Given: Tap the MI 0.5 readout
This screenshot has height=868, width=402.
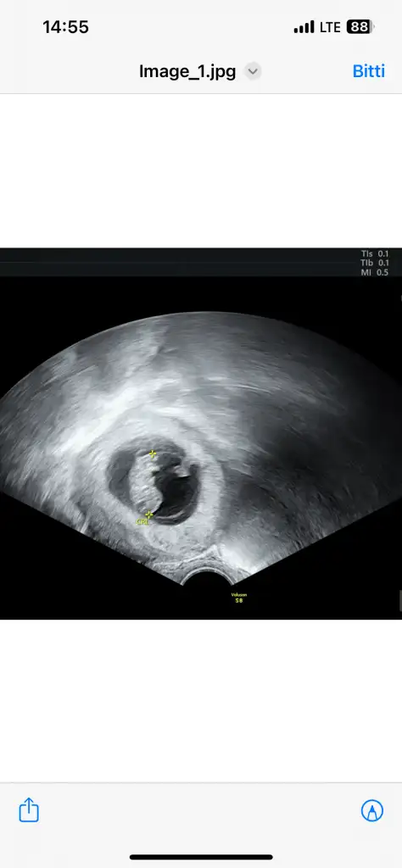Looking at the screenshot, I should 374,272.
